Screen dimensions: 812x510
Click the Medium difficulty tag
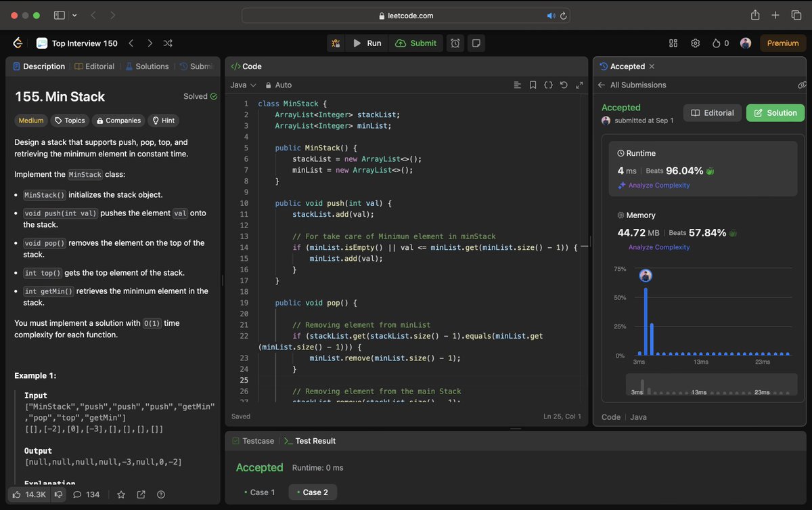(x=31, y=121)
